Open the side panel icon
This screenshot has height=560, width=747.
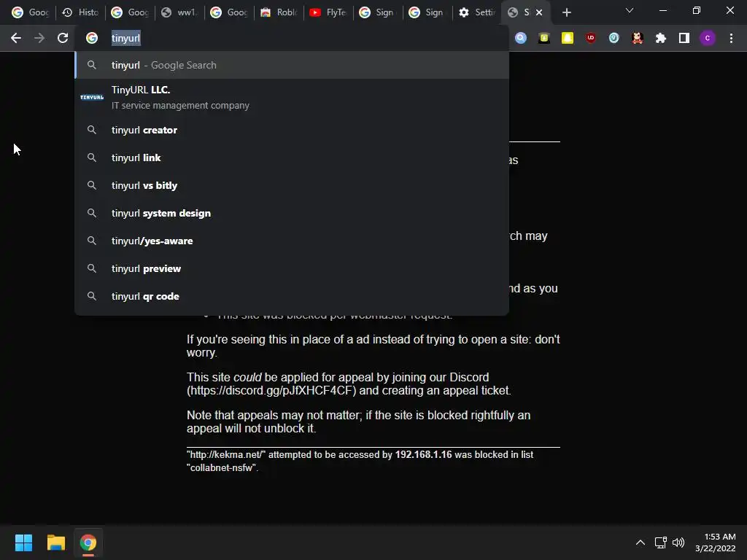(684, 38)
